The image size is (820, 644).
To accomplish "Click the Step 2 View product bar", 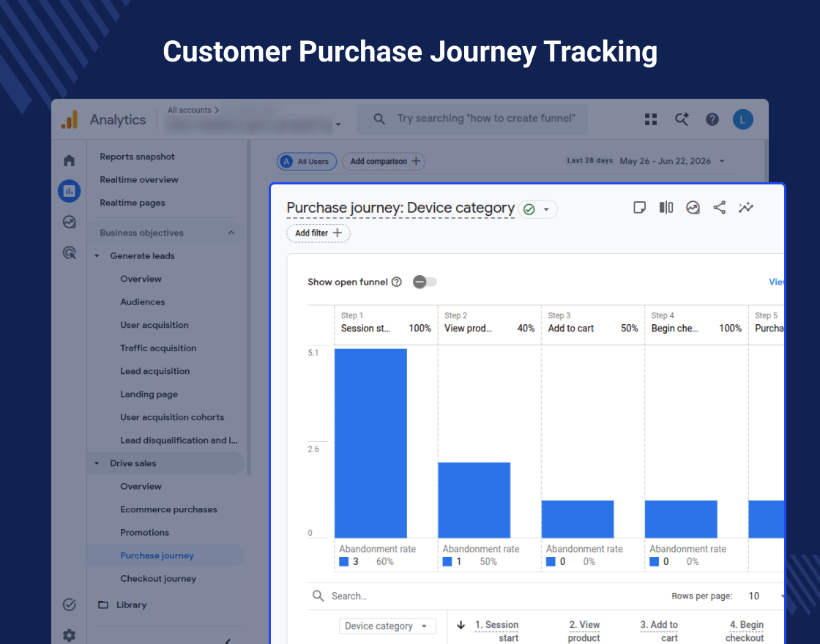I will coord(474,501).
